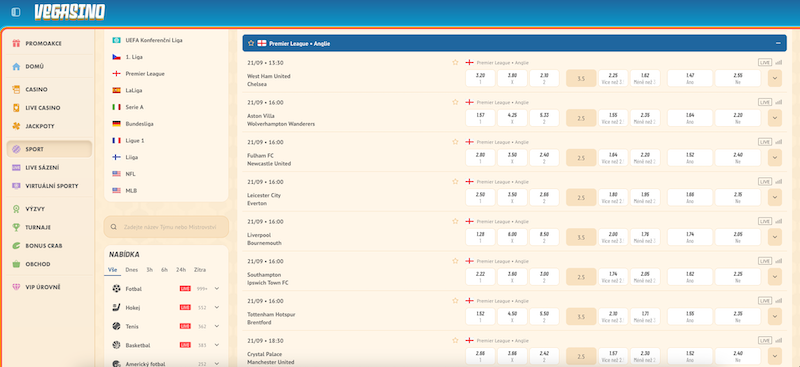Image resolution: width=800 pixels, height=367 pixels.
Task: Expand more markets for Aston Villa match
Action: [x=775, y=118]
